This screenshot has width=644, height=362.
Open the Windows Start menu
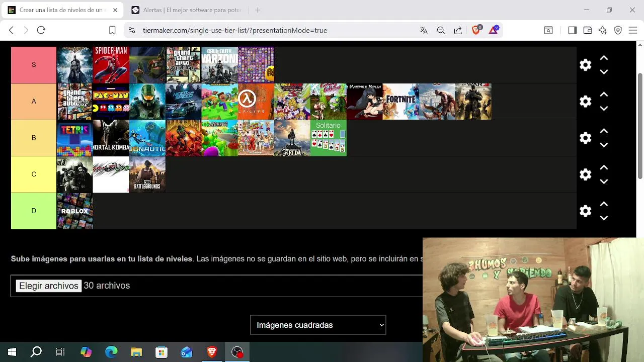click(12, 352)
